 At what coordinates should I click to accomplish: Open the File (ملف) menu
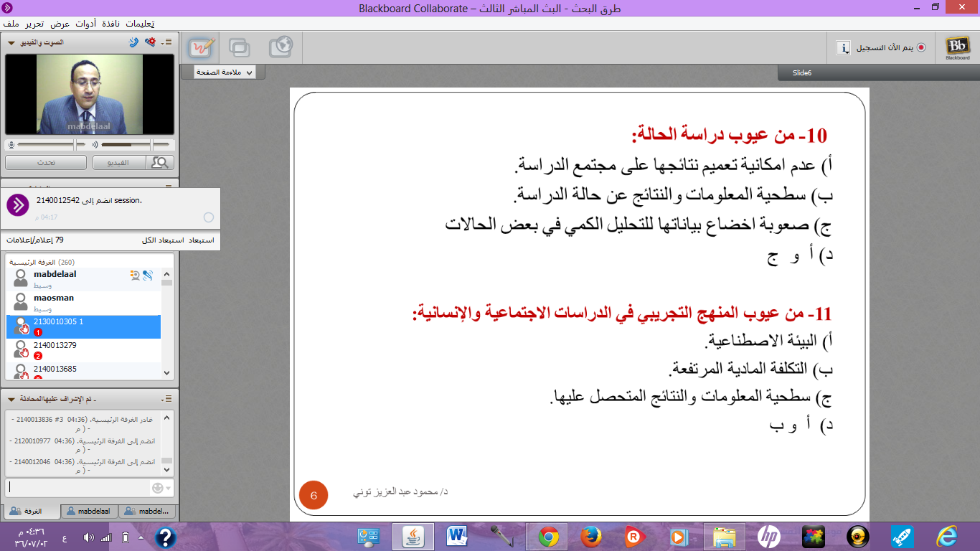tap(11, 24)
